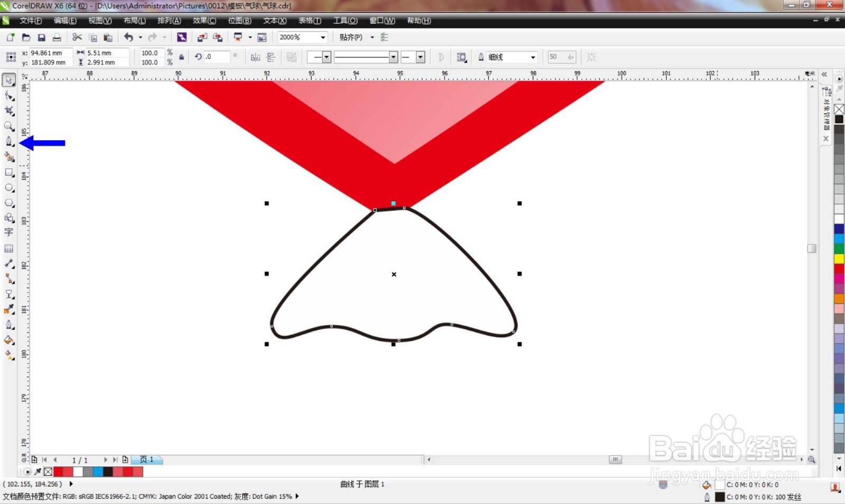Image resolution: width=845 pixels, height=504 pixels.
Task: Click the object origin reference grid
Action: click(x=11, y=57)
